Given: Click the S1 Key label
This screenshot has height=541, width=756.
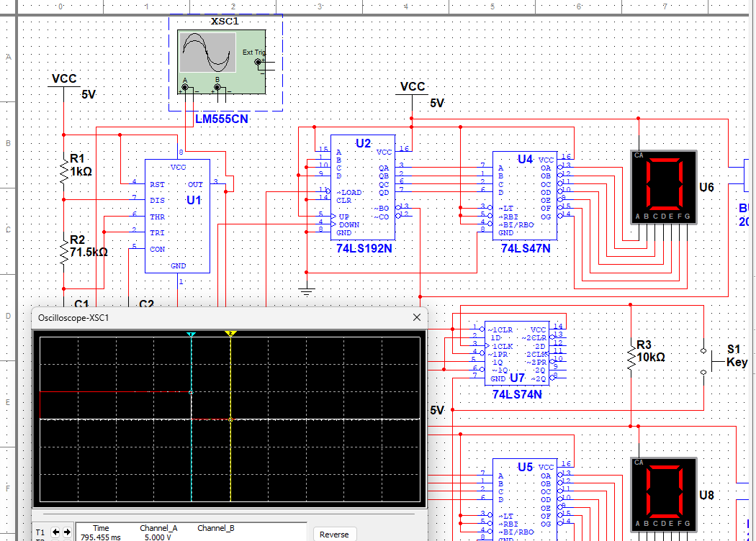Looking at the screenshot, I should tap(737, 355).
